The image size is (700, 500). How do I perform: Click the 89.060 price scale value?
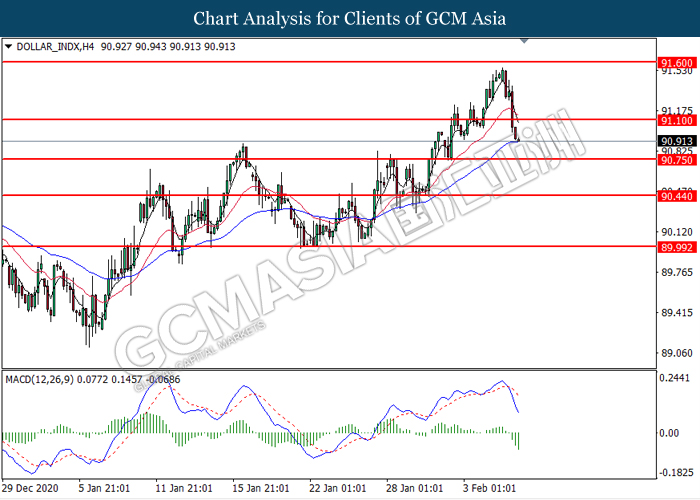[x=677, y=353]
